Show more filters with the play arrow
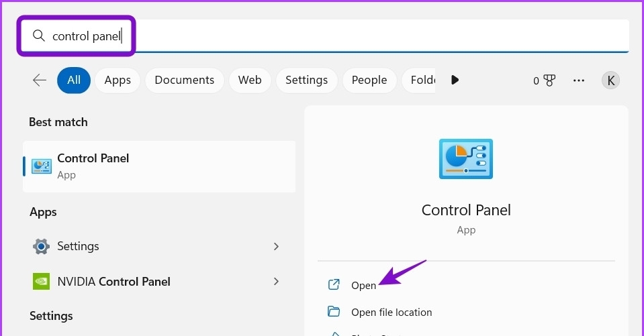The height and width of the screenshot is (336, 644). (x=455, y=80)
